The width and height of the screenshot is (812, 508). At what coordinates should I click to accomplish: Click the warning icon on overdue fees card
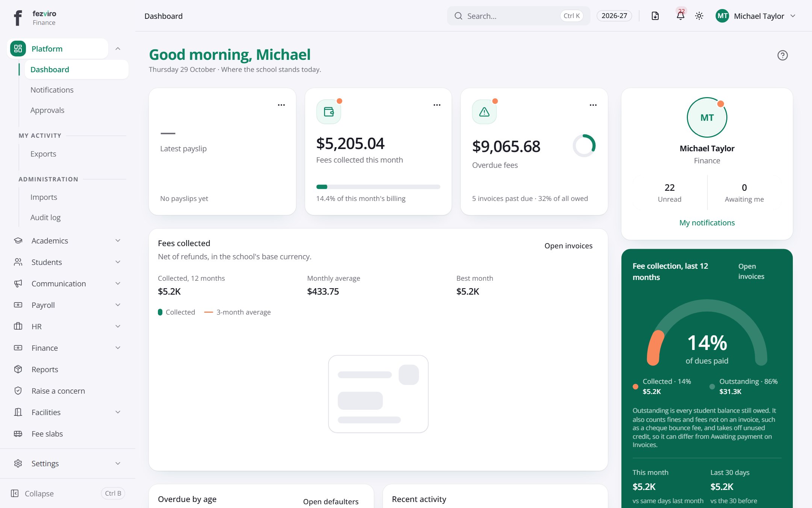pos(484,112)
